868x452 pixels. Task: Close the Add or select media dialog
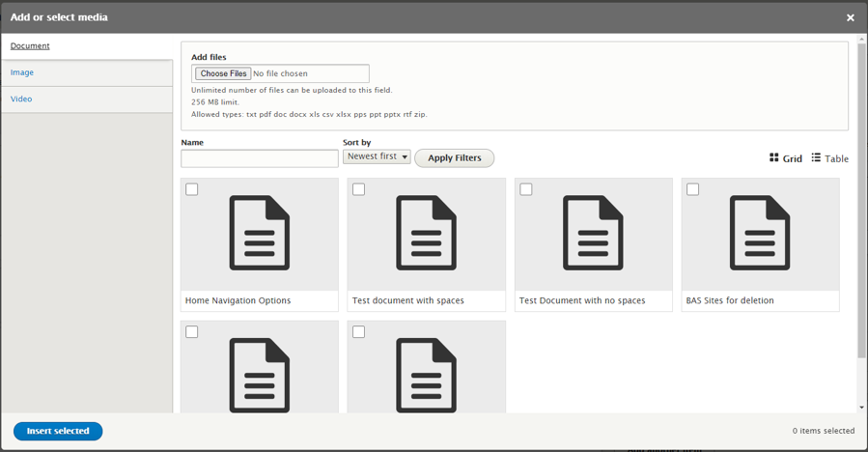[851, 17]
